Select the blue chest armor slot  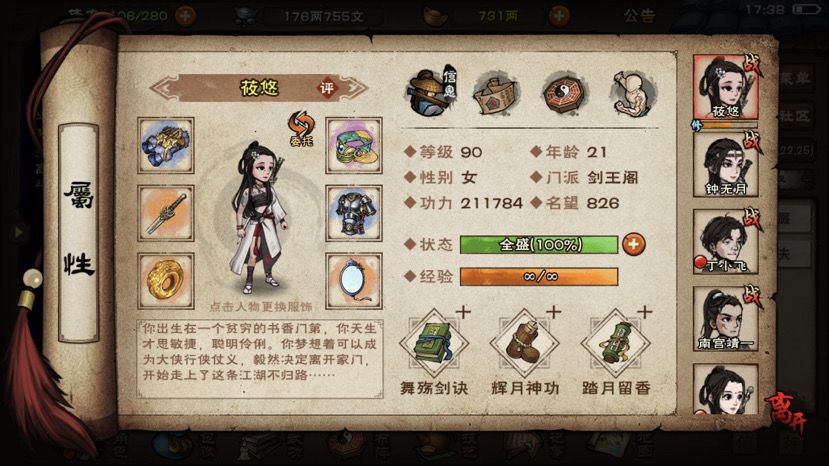[x=354, y=213]
